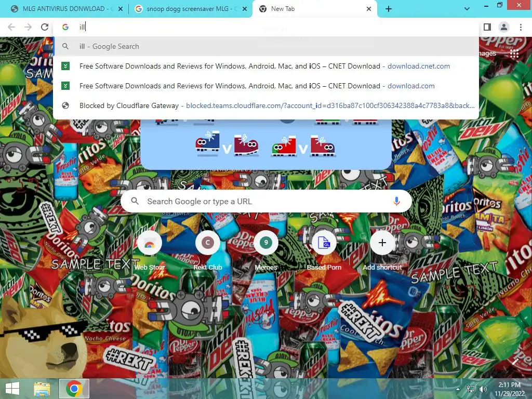The height and width of the screenshot is (399, 532).
Task: Close the MLG ANTIVIRUS DONWLOAD tab
Action: tap(121, 9)
